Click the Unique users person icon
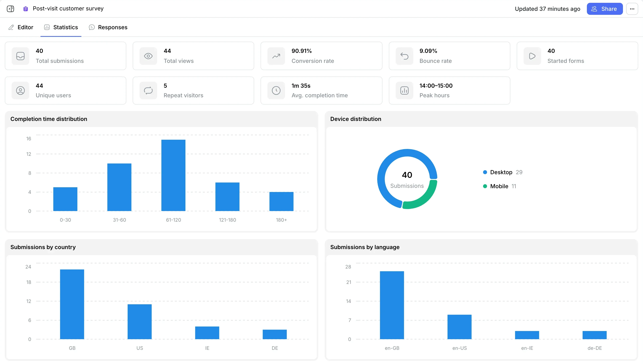 coord(20,90)
